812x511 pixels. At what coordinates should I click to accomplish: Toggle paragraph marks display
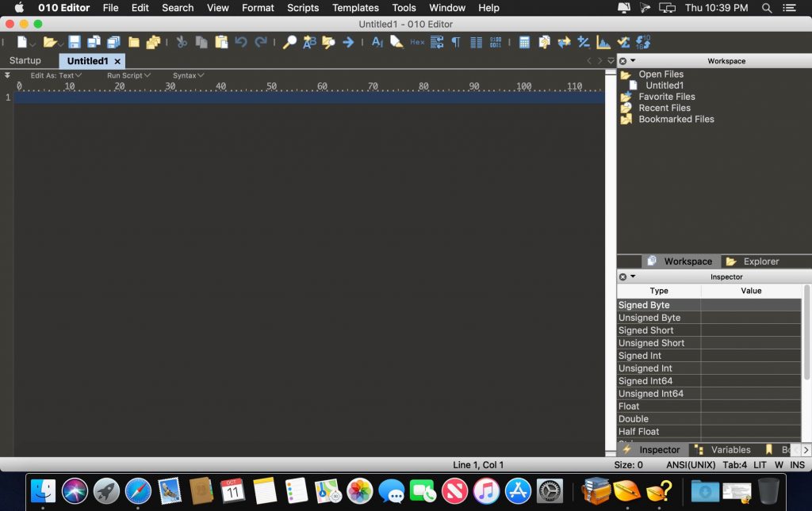pos(455,42)
